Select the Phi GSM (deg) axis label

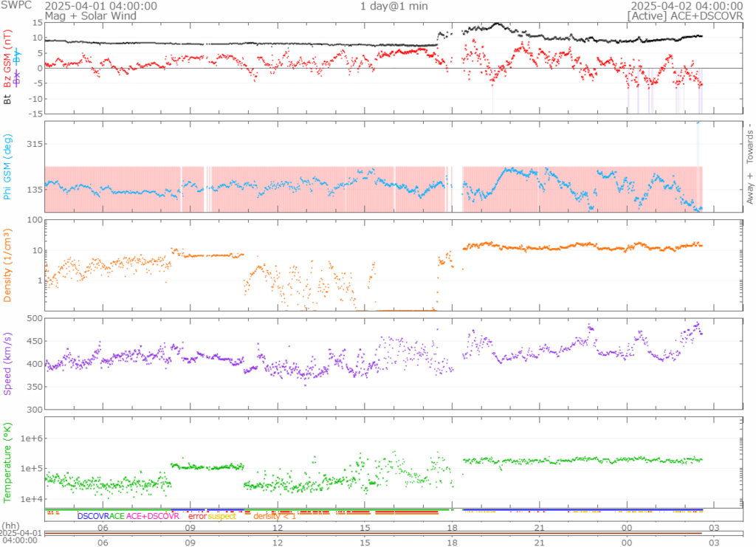point(8,167)
